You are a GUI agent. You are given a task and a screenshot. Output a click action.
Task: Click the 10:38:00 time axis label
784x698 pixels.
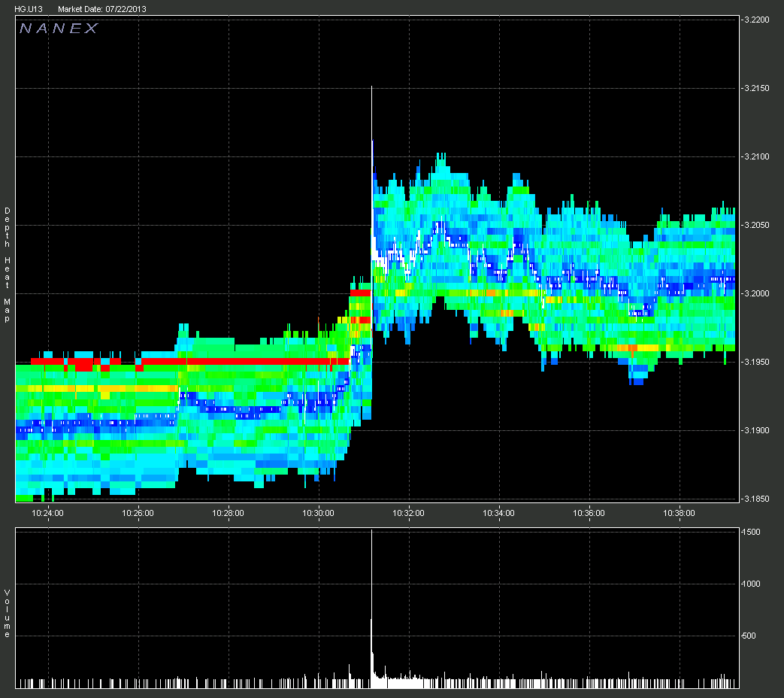pyautogui.click(x=679, y=513)
